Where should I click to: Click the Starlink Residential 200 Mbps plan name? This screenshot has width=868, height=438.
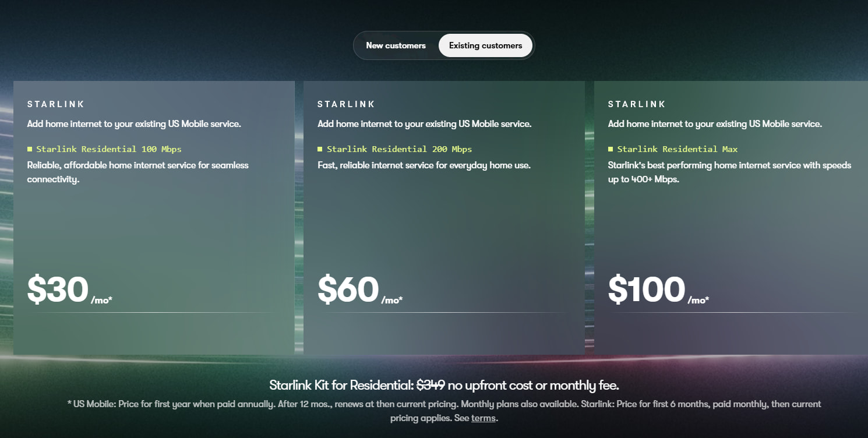400,149
